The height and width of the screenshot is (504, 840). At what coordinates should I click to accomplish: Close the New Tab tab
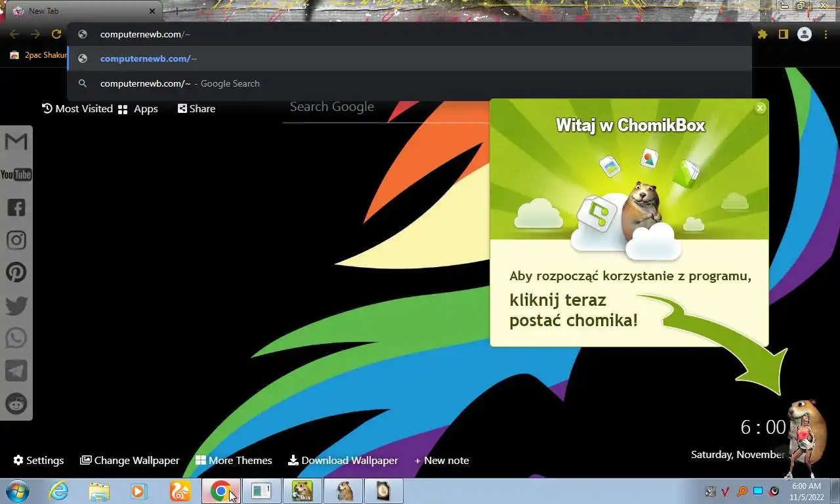coord(152,11)
